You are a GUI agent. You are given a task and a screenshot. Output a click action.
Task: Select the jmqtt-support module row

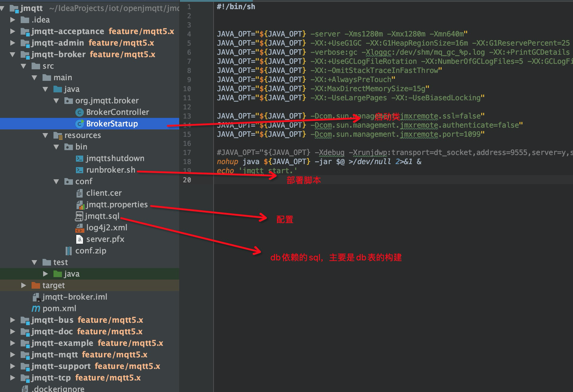(x=90, y=366)
